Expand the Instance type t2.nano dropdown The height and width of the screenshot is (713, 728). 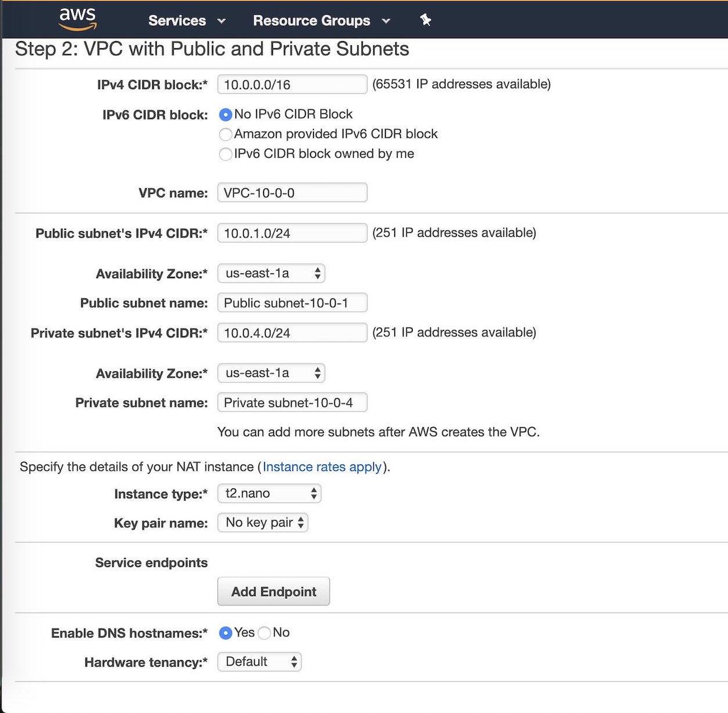269,494
